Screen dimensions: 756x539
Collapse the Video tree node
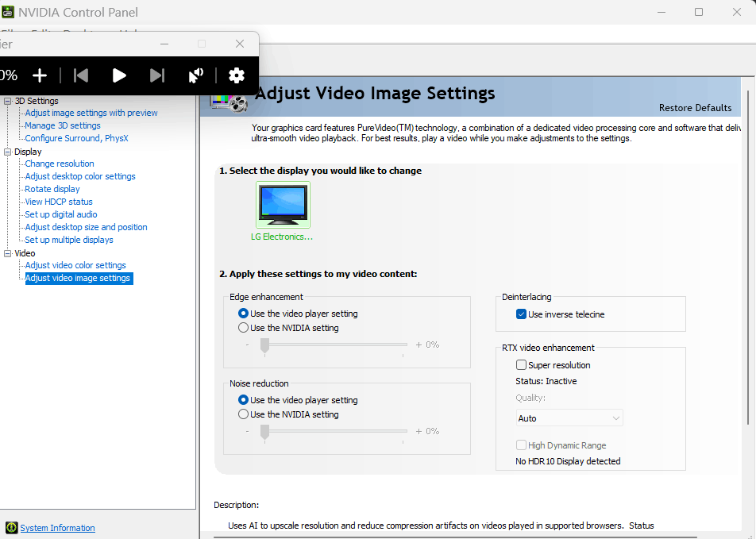click(8, 253)
